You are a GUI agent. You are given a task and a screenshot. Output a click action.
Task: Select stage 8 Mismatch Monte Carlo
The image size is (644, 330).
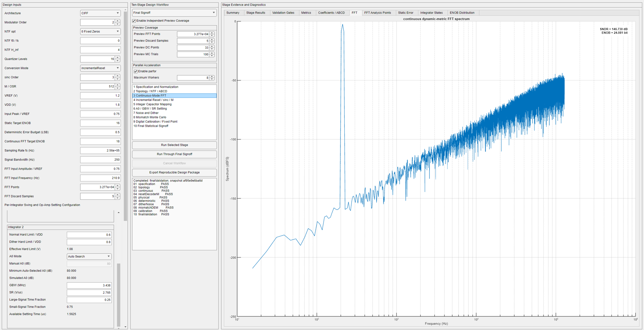pos(174,117)
